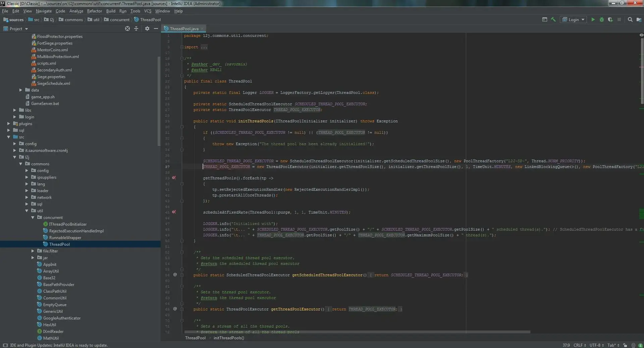
Task: Toggle tool window buttons in status bar corner
Action: pyautogui.click(x=5, y=345)
